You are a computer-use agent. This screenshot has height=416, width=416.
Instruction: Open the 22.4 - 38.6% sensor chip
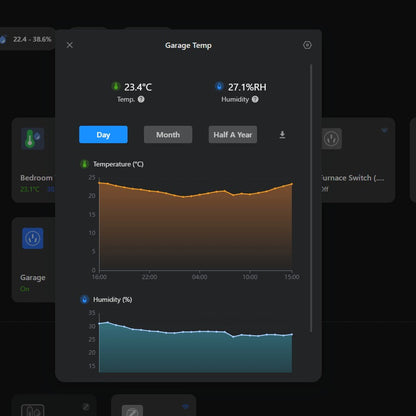[x=28, y=39]
